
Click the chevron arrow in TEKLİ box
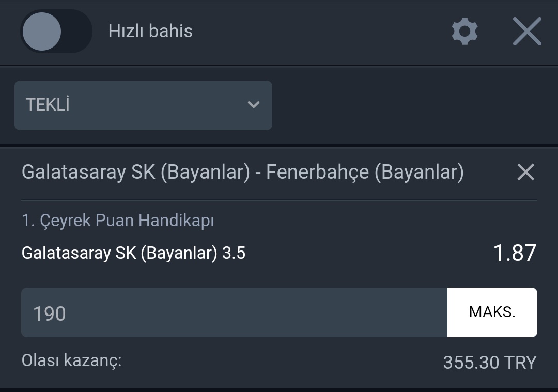tap(253, 104)
